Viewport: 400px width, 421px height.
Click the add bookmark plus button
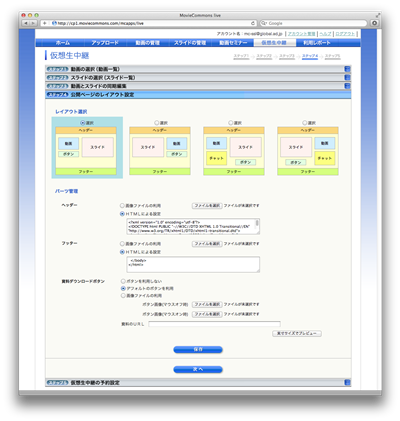44,23
